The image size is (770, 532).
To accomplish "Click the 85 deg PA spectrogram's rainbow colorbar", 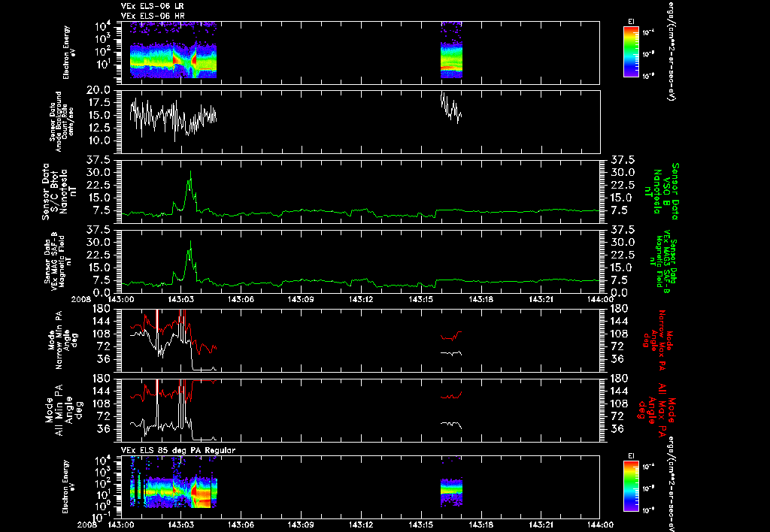I will (x=631, y=486).
